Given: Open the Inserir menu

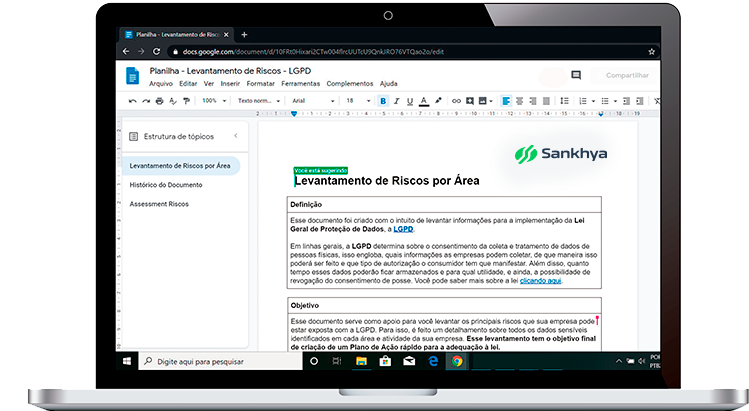Looking at the screenshot, I should point(230,84).
